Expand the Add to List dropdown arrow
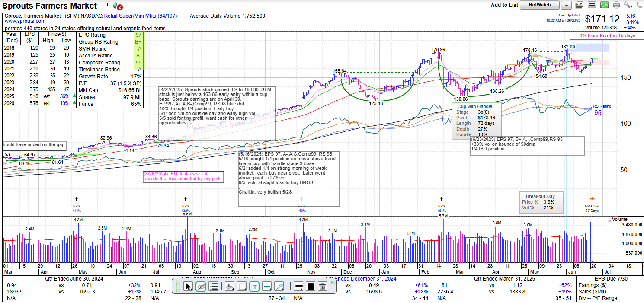This screenshot has height=303, width=644. tap(566, 5)
